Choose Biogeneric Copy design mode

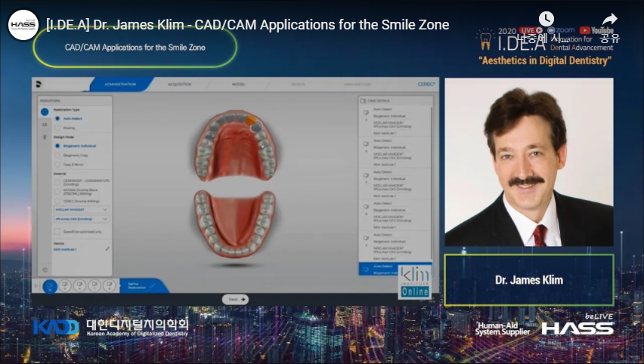coord(58,155)
